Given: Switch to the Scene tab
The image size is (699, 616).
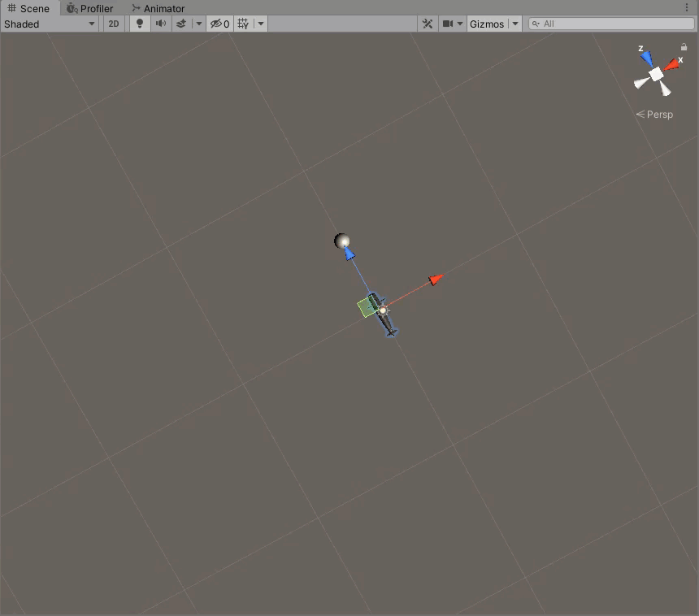Looking at the screenshot, I should coord(28,8).
